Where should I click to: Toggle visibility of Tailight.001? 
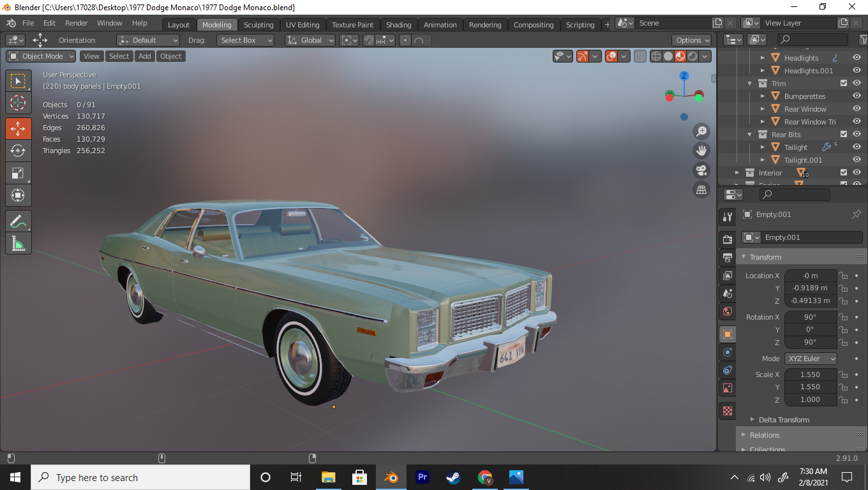pyautogui.click(x=857, y=160)
